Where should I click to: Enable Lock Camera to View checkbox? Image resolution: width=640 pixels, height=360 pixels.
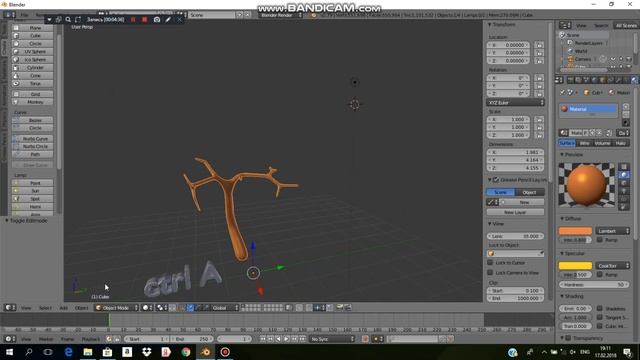point(491,272)
